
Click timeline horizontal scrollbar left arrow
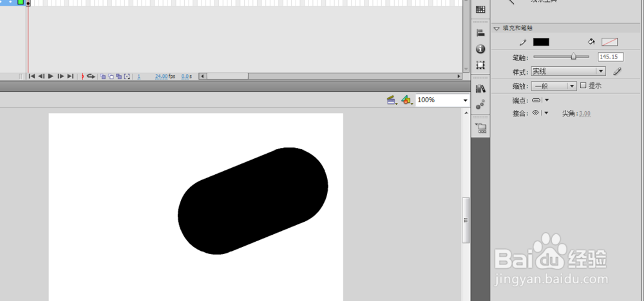click(201, 77)
